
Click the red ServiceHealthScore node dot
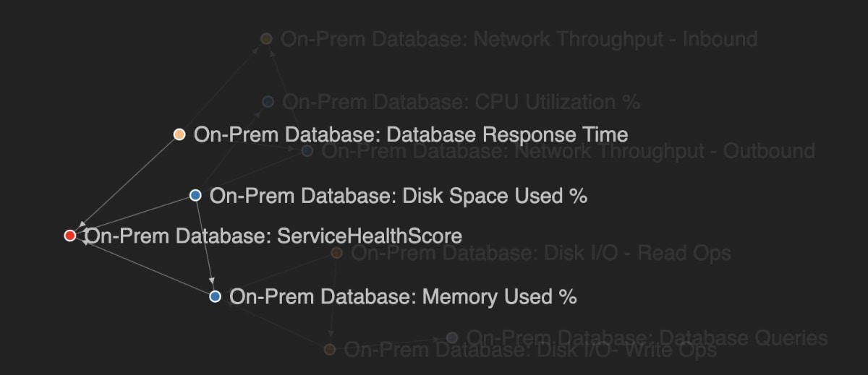[70, 236]
